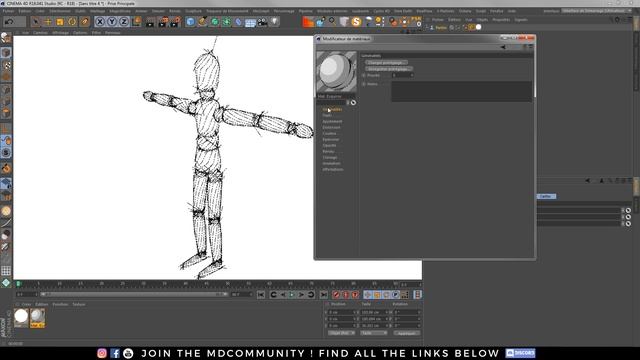
Task: Open the Render Settings icon
Action: (176, 22)
